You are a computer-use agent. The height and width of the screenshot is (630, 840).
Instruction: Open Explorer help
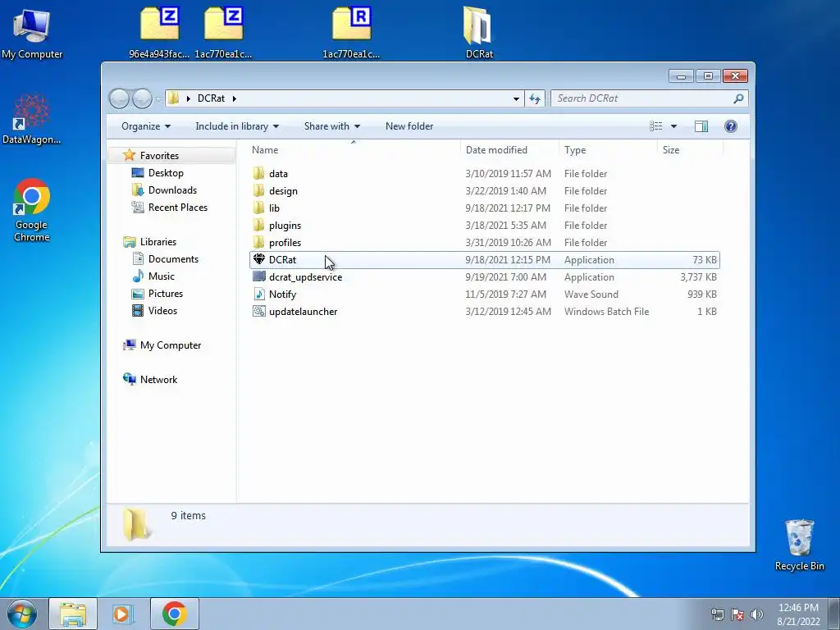coord(730,126)
